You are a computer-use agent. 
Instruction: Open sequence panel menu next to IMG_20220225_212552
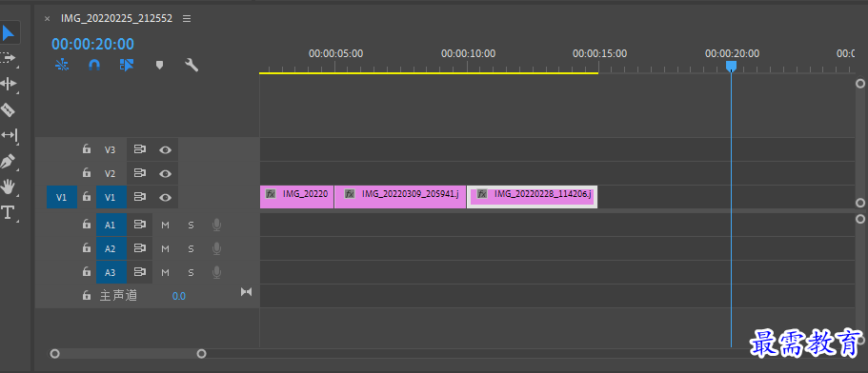coord(187,18)
